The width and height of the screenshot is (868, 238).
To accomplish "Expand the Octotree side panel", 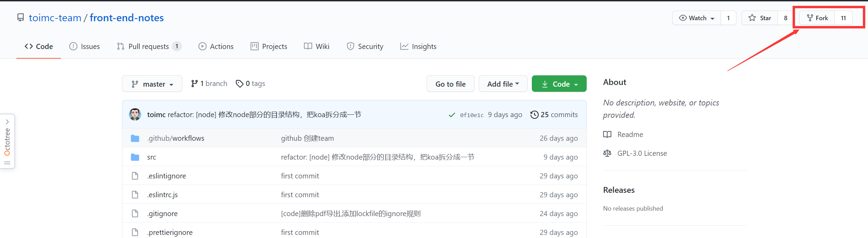I will click(x=7, y=141).
